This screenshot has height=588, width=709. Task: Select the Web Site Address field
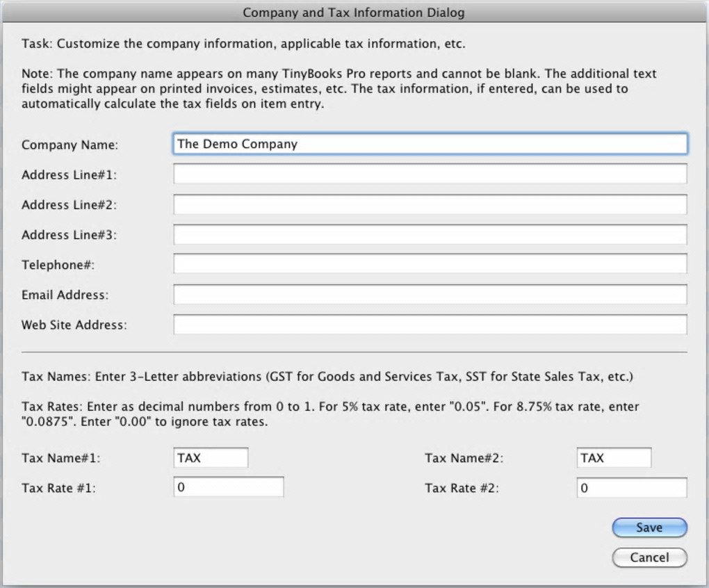coord(430,325)
